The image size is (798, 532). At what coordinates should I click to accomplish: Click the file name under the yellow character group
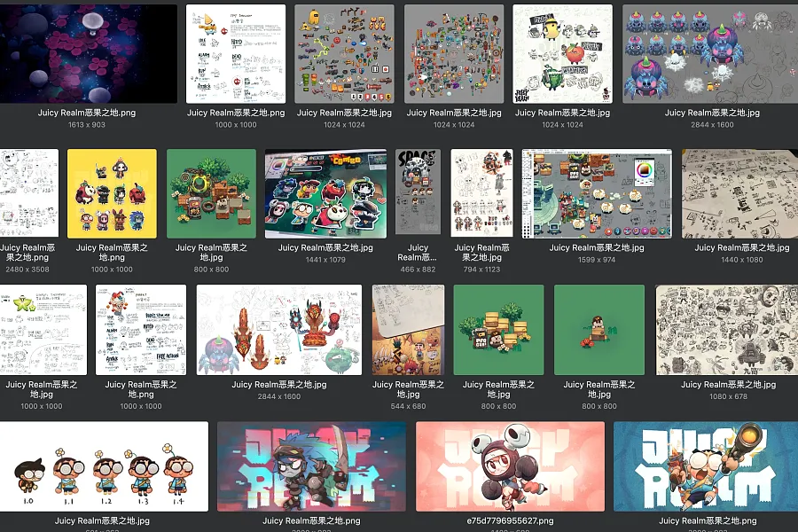tap(112, 253)
